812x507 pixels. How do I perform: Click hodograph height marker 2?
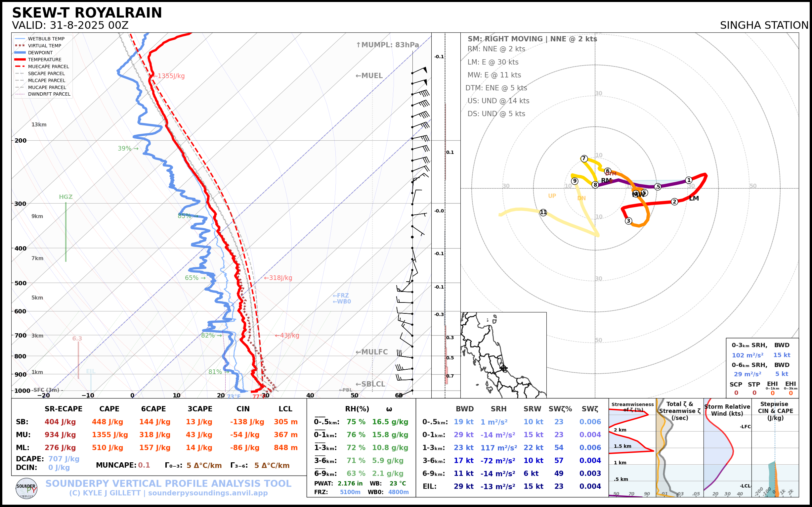[x=675, y=202]
